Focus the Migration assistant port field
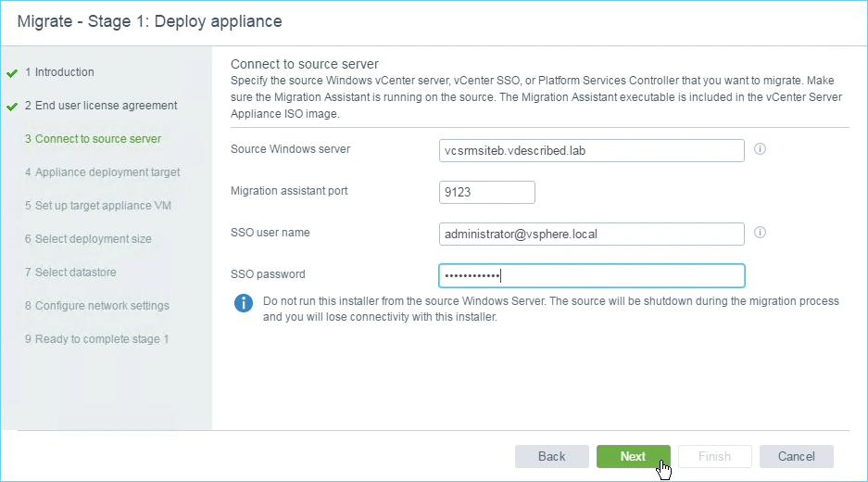Image resolution: width=868 pixels, height=482 pixels. [x=487, y=192]
